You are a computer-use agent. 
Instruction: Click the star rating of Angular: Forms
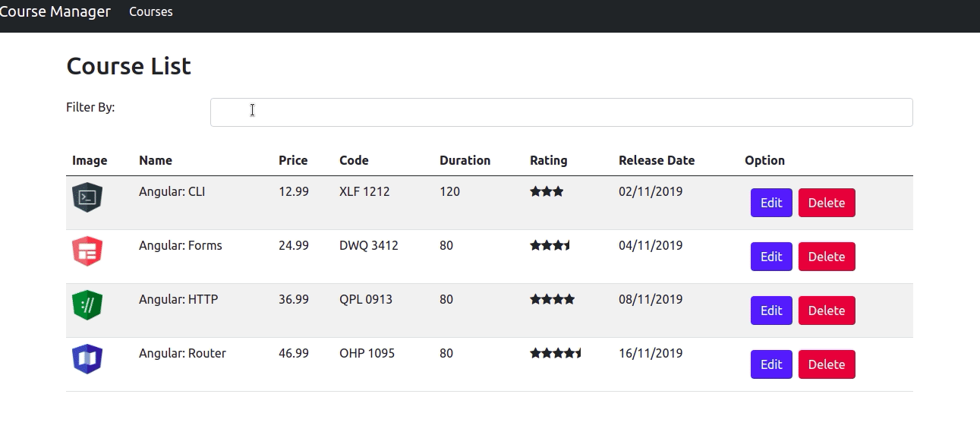(550, 245)
